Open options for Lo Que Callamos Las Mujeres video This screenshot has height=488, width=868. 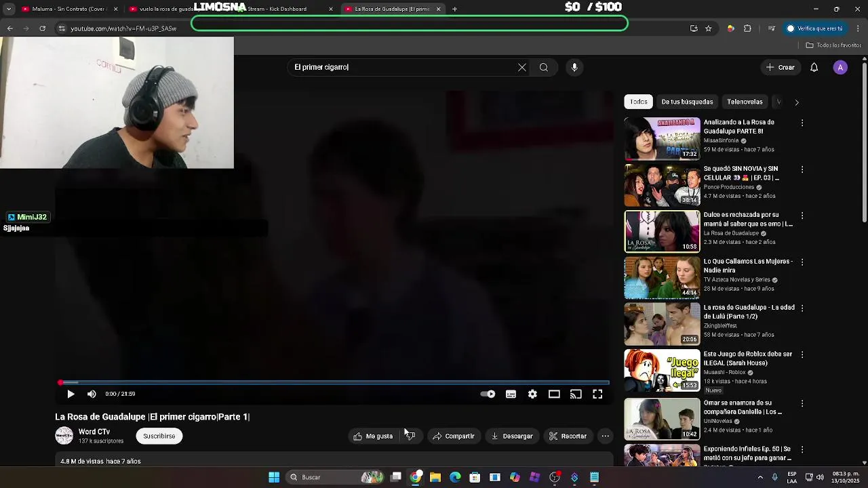[x=802, y=262]
